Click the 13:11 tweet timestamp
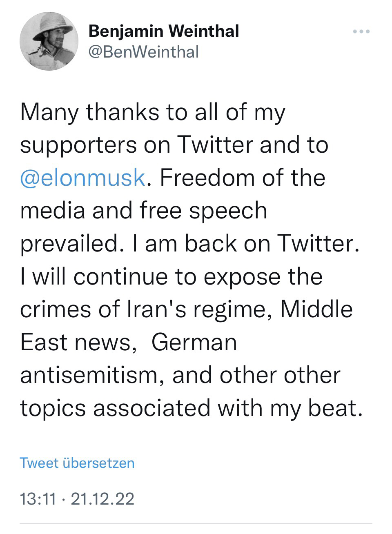Image resolution: width=392 pixels, height=534 pixels. [x=38, y=499]
